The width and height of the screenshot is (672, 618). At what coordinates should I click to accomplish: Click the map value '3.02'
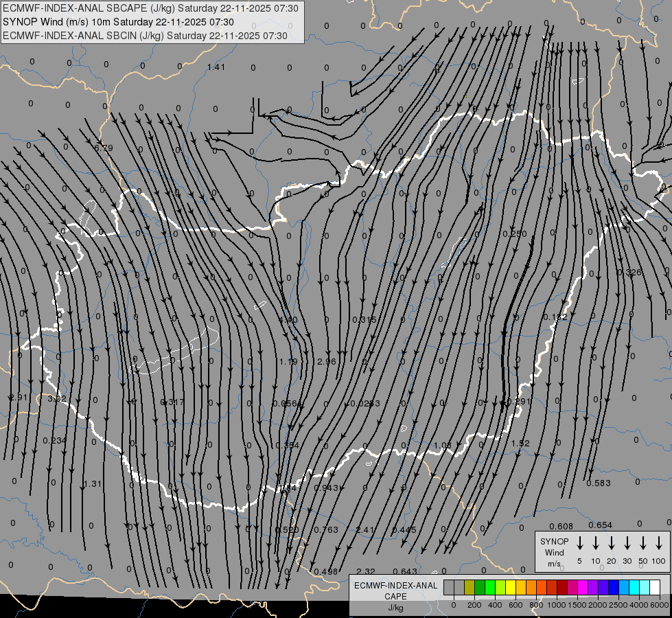[57, 398]
